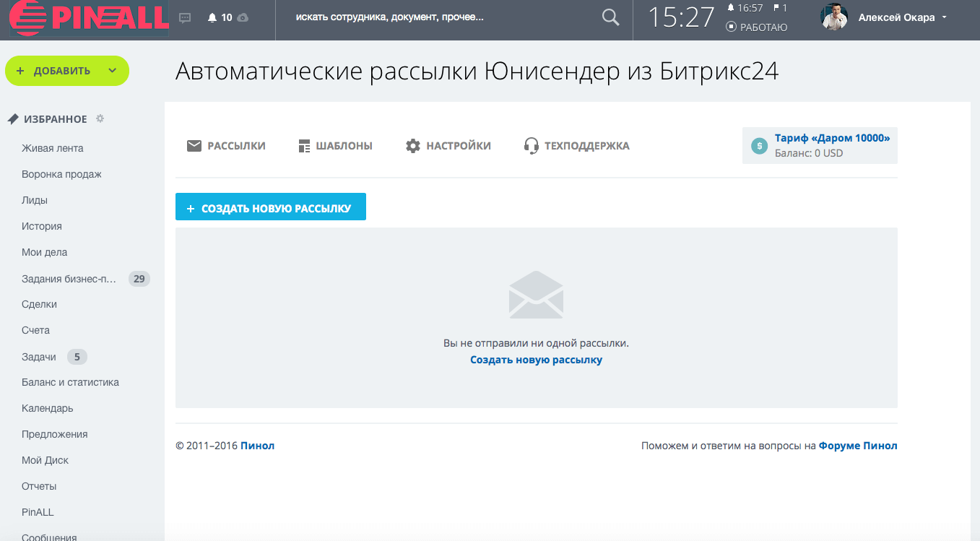This screenshot has height=541, width=980.
Task: Open PinALL item in sidebar
Action: pos(38,512)
